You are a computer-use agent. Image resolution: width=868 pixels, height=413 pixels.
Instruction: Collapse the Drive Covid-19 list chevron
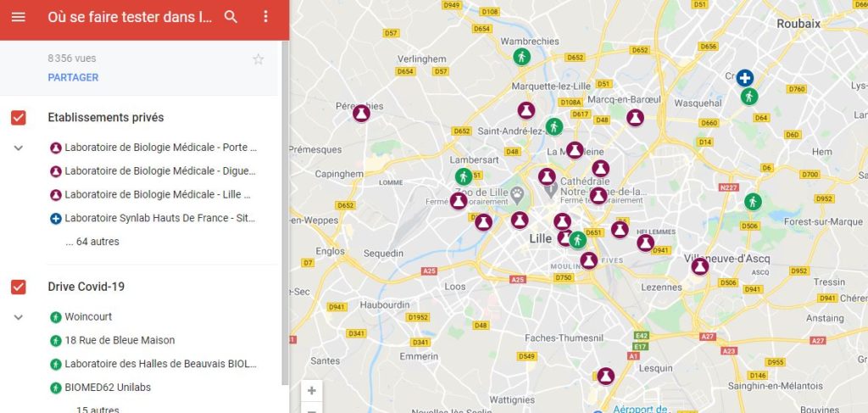coord(19,317)
